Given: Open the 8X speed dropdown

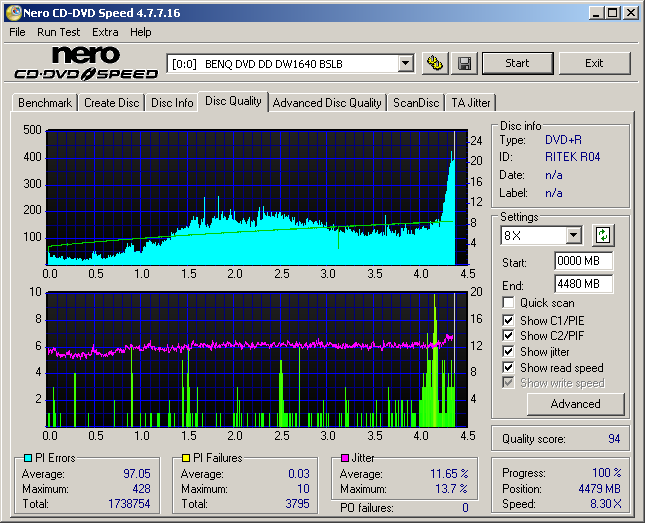Looking at the screenshot, I should (x=573, y=236).
